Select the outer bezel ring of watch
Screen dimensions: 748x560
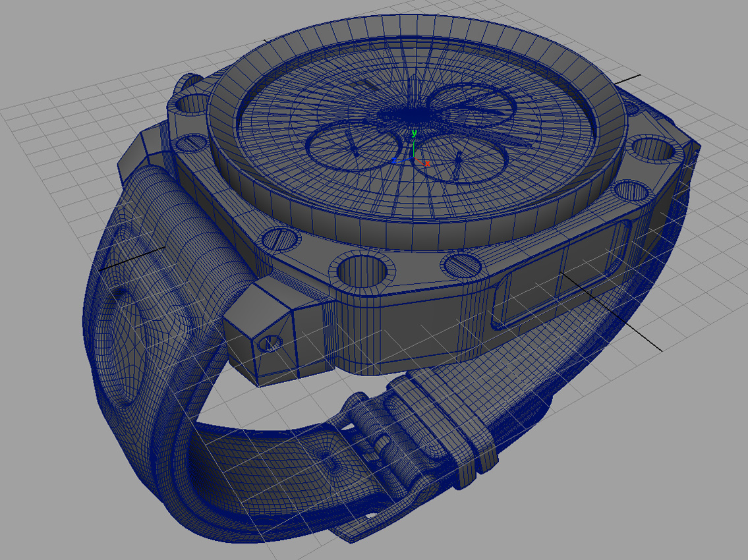pos(416,134)
